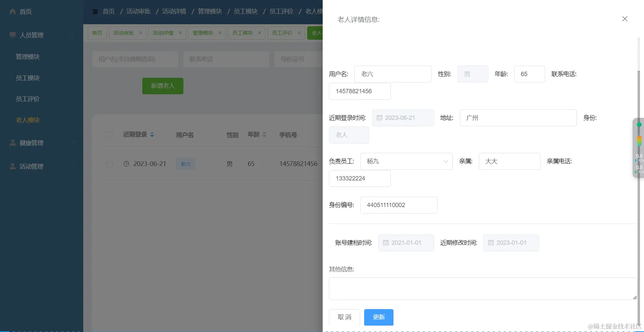
Task: Switch to the 首页 tab
Action: tap(97, 33)
